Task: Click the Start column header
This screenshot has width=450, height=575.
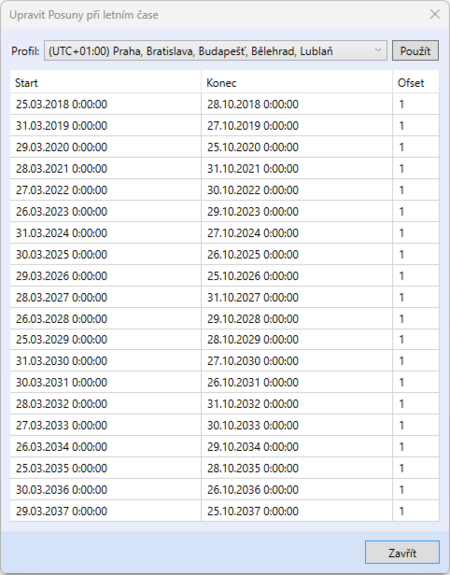Action: pos(105,83)
